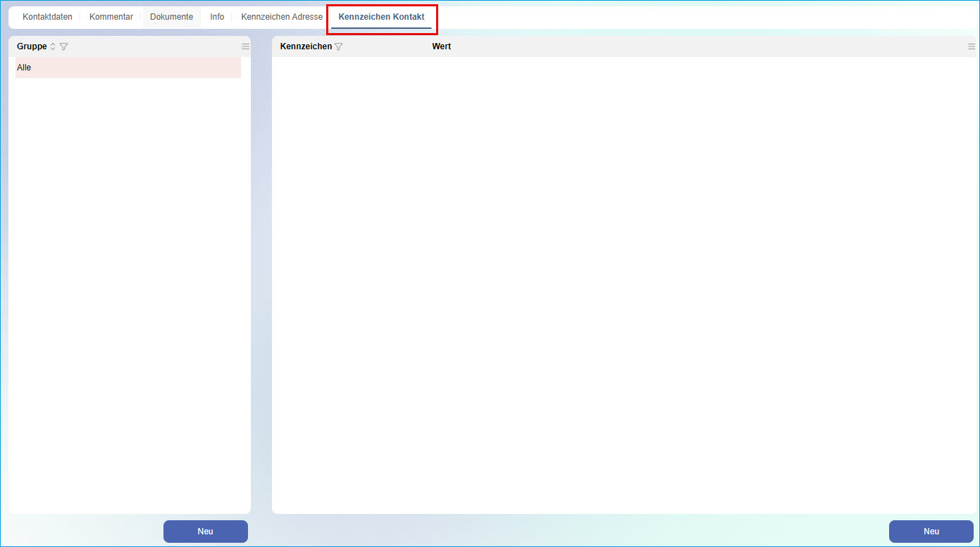
Task: Show the Kennzeichen Adresse tab
Action: click(x=282, y=17)
